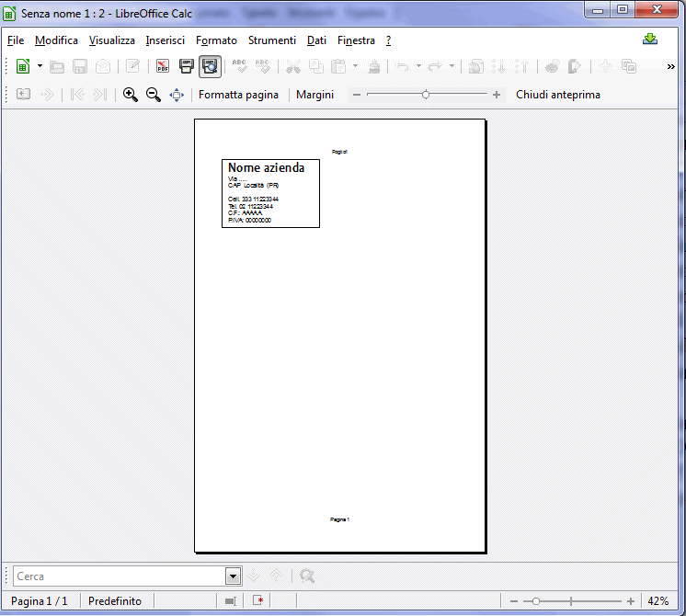Click the Redo icon
The height and width of the screenshot is (616, 686).
click(x=435, y=66)
